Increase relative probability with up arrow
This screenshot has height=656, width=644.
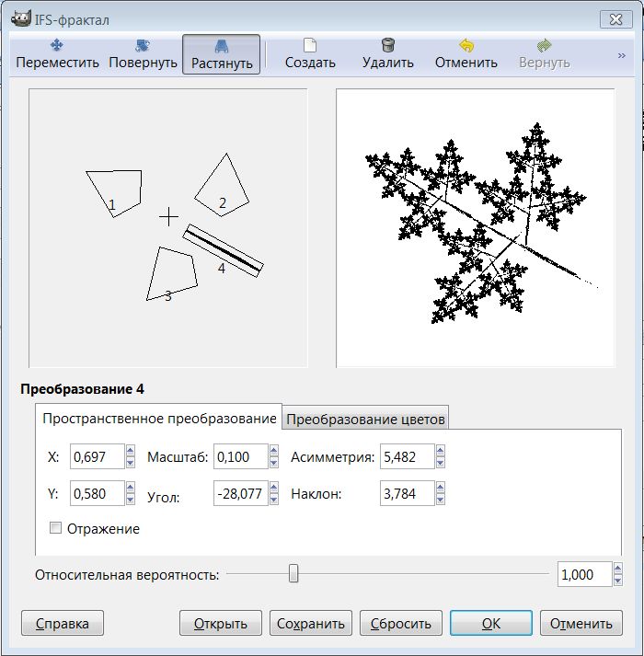618,569
